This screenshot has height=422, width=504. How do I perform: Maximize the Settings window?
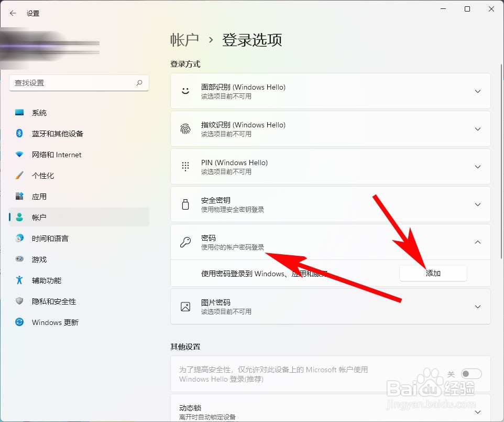pos(467,9)
